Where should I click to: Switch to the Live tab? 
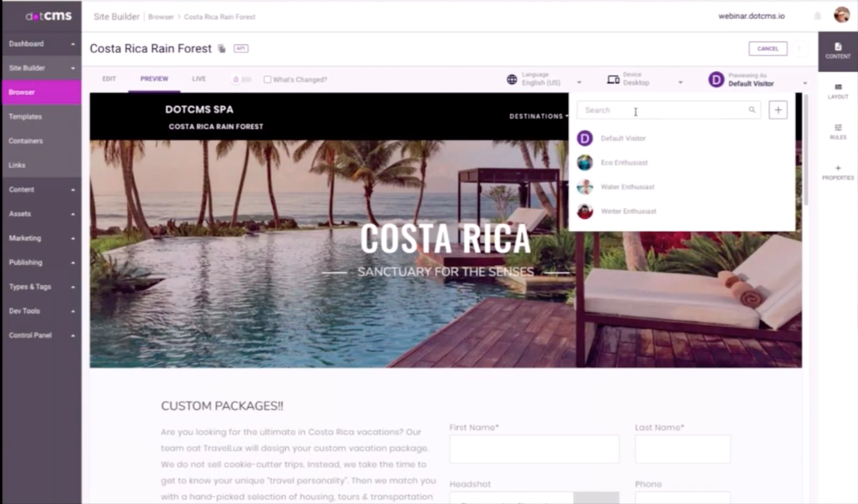199,79
